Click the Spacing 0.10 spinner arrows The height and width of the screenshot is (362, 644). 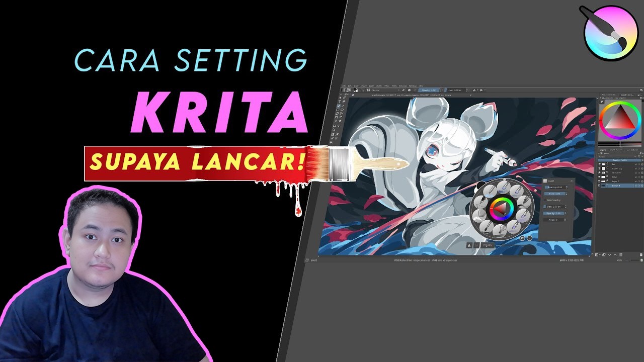click(567, 188)
